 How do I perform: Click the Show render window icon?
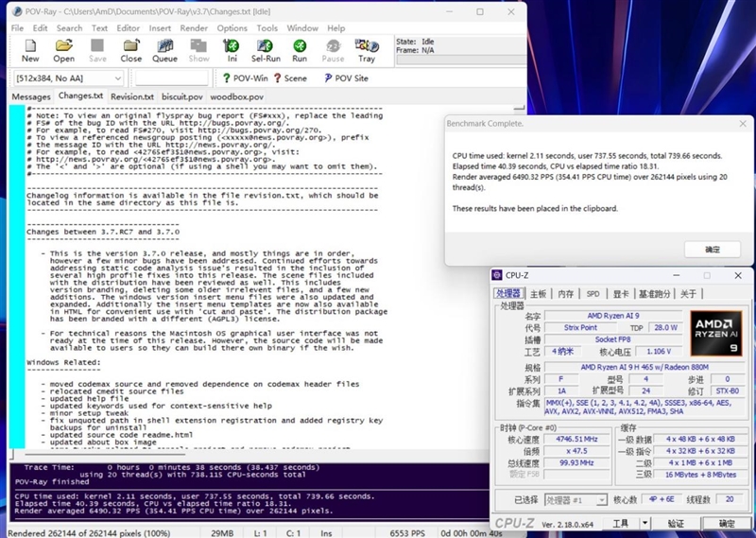[198, 51]
